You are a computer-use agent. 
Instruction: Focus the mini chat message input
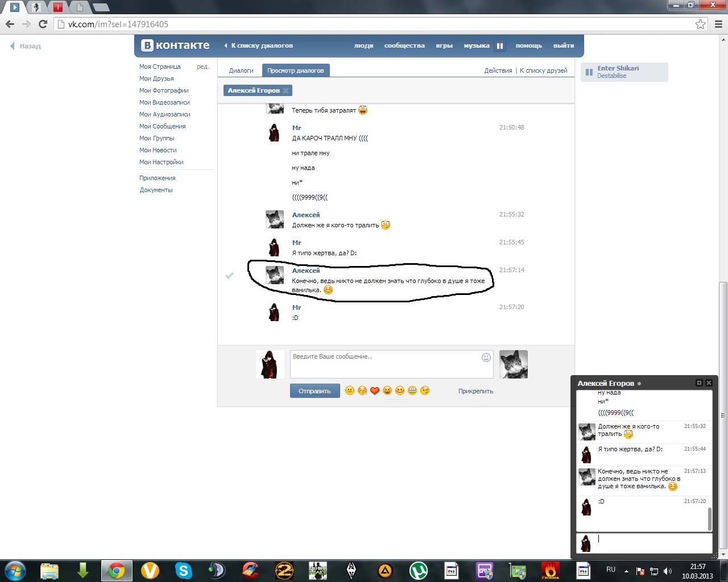pos(653,543)
